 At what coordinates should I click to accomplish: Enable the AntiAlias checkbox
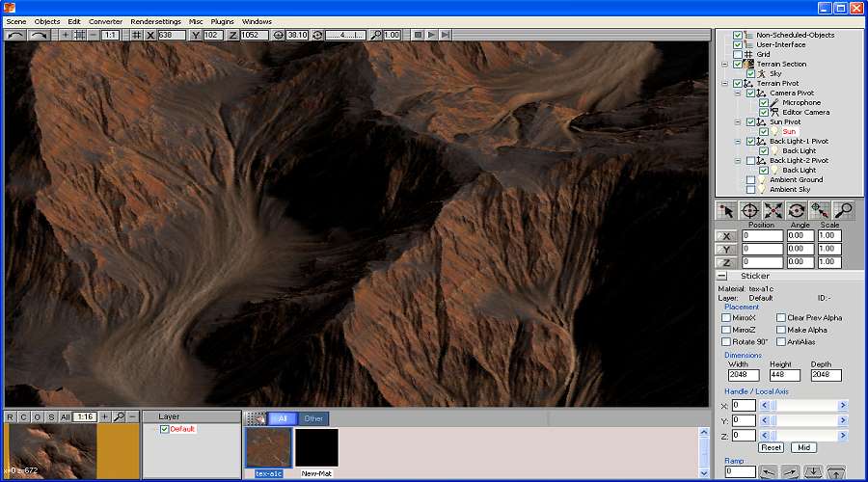tap(781, 341)
